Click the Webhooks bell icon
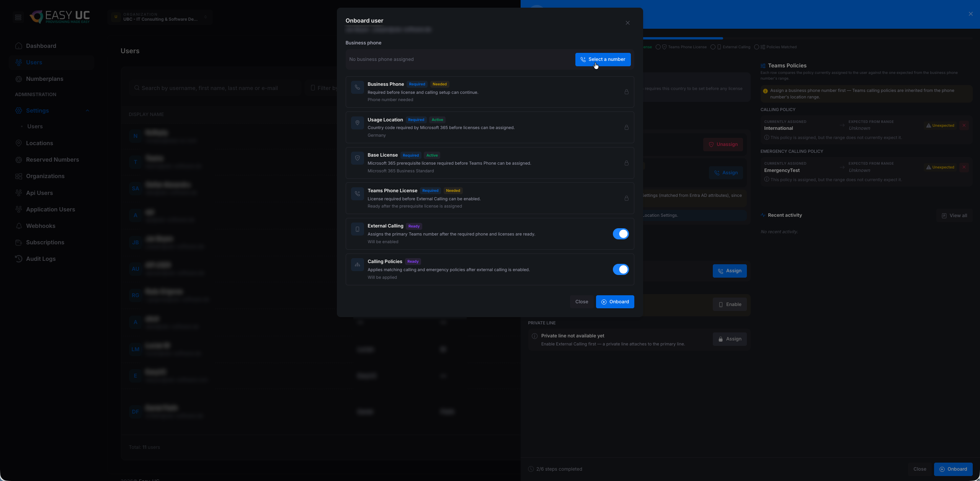This screenshot has height=481, width=980. tap(18, 226)
